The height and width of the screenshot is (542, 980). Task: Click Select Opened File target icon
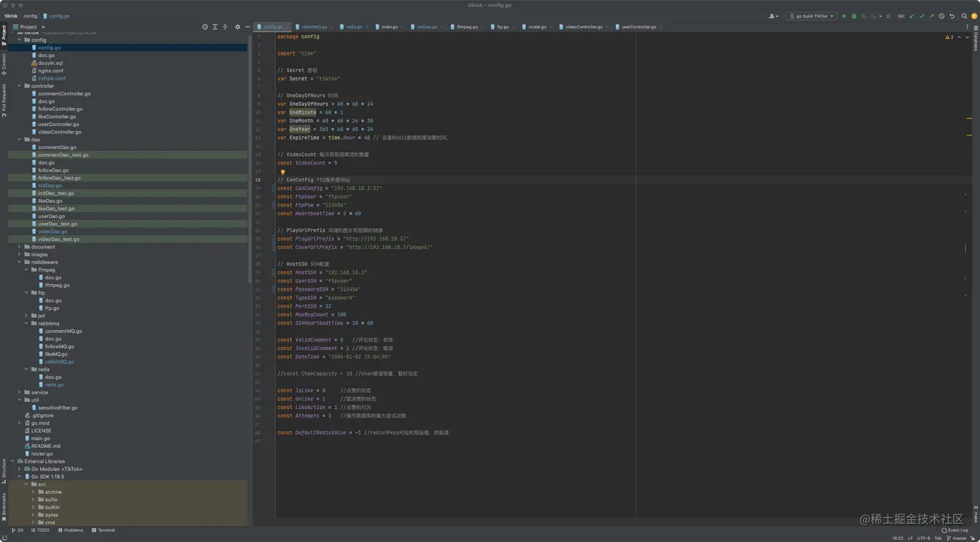205,27
